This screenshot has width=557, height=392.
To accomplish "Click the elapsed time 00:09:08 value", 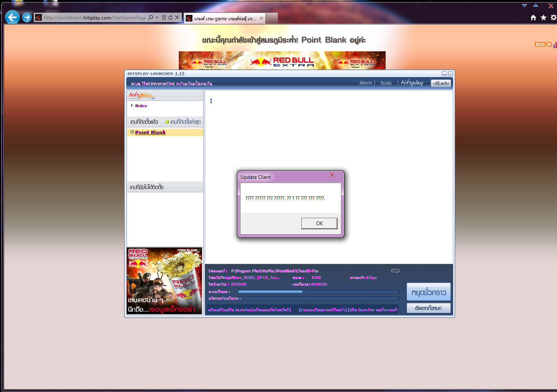I will tap(239, 284).
